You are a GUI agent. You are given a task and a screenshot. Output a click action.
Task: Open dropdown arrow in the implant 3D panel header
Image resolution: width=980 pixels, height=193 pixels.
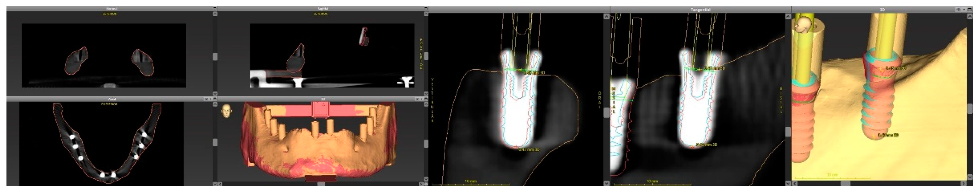(964, 9)
